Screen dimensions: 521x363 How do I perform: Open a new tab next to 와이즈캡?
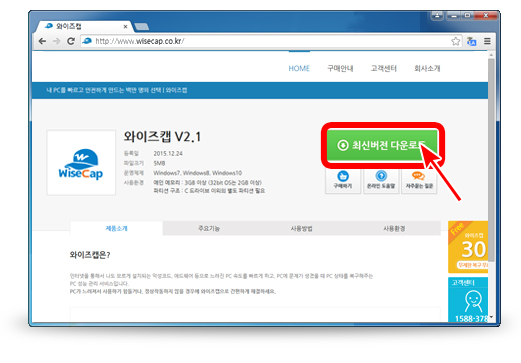[x=142, y=27]
